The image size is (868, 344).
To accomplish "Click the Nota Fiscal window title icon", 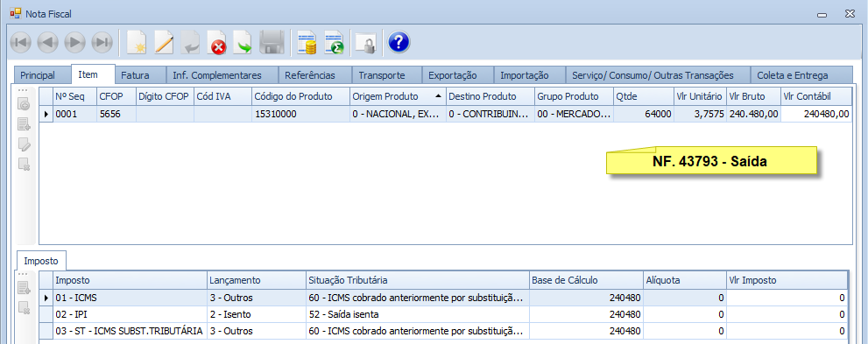I will 15,13.
